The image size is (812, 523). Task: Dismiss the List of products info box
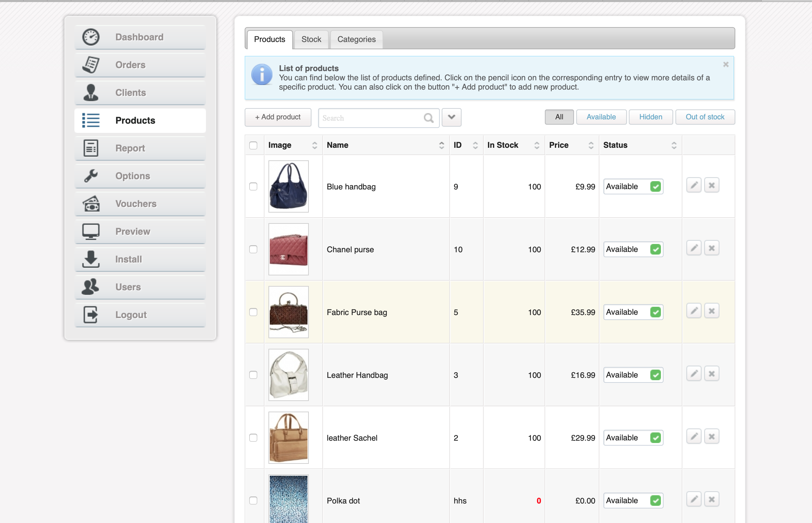[x=726, y=64]
